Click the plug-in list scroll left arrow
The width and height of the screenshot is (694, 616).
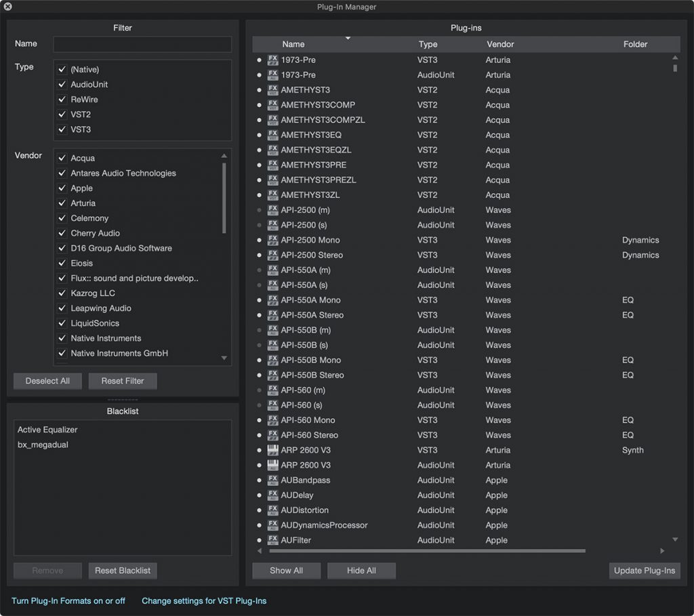(260, 551)
